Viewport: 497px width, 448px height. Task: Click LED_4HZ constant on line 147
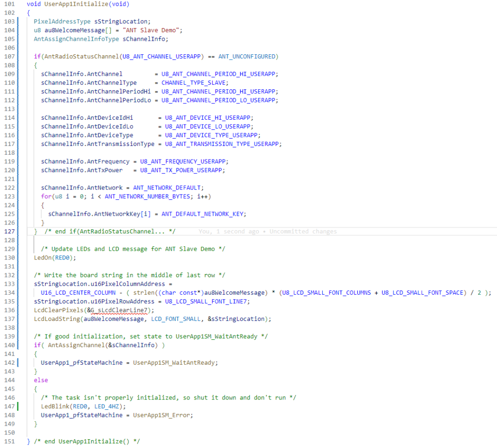[x=106, y=406]
